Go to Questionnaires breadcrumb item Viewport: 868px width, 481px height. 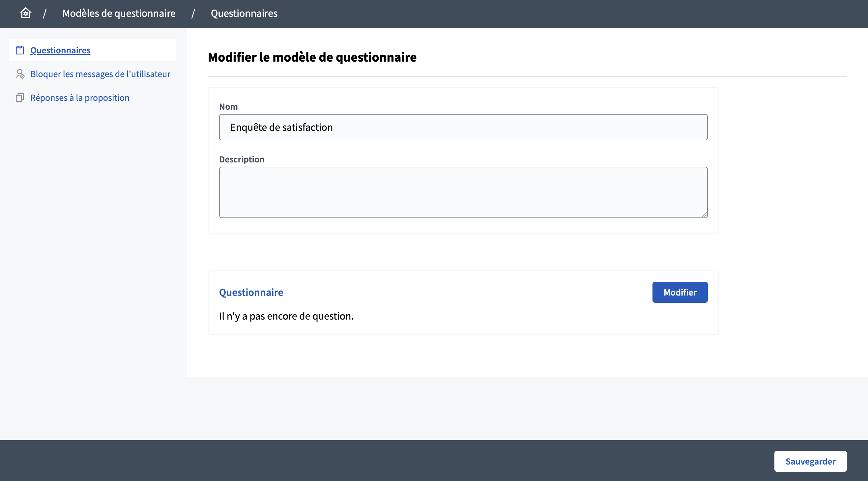(x=244, y=13)
